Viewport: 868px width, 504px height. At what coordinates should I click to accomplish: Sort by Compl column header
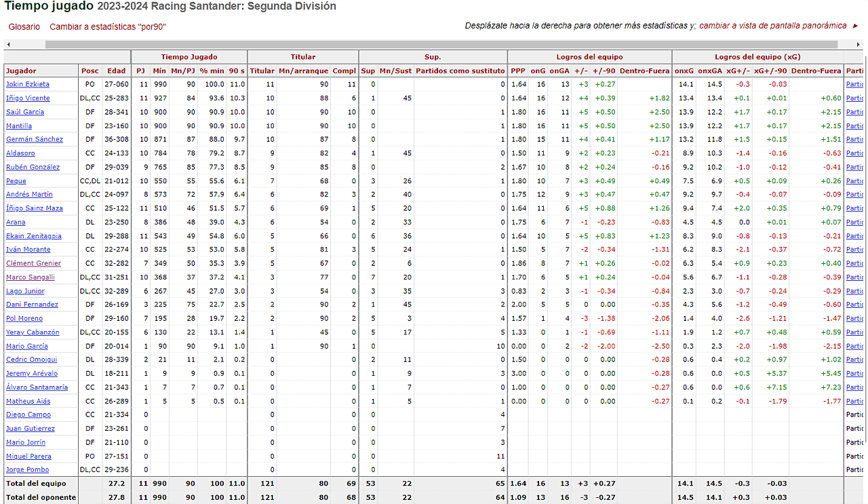344,71
